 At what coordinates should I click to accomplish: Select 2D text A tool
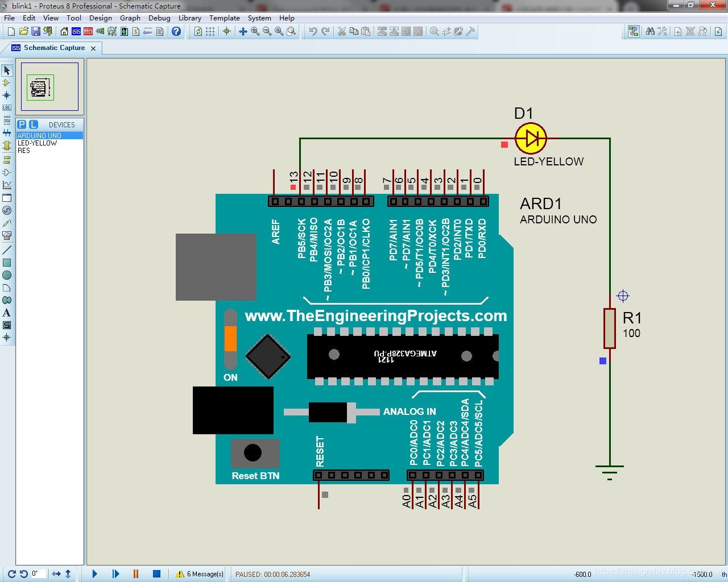7,313
